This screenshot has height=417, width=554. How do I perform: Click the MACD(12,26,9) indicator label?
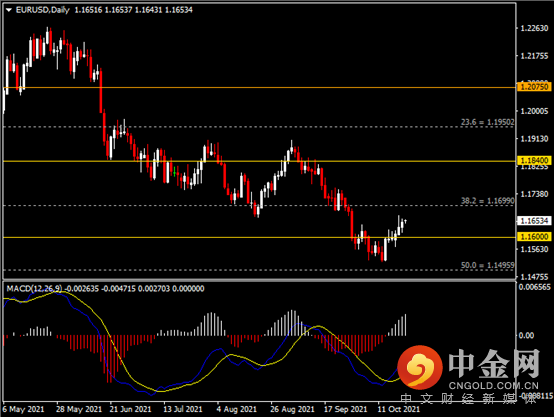pyautogui.click(x=34, y=289)
